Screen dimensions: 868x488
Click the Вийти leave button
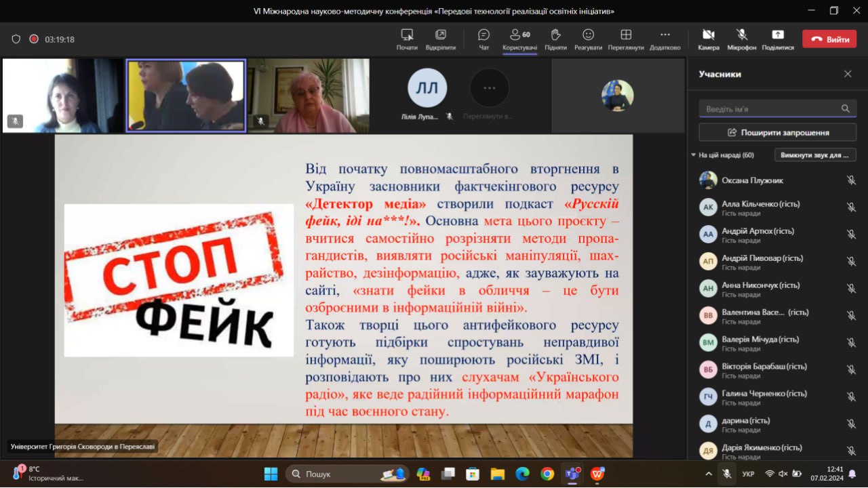[829, 39]
